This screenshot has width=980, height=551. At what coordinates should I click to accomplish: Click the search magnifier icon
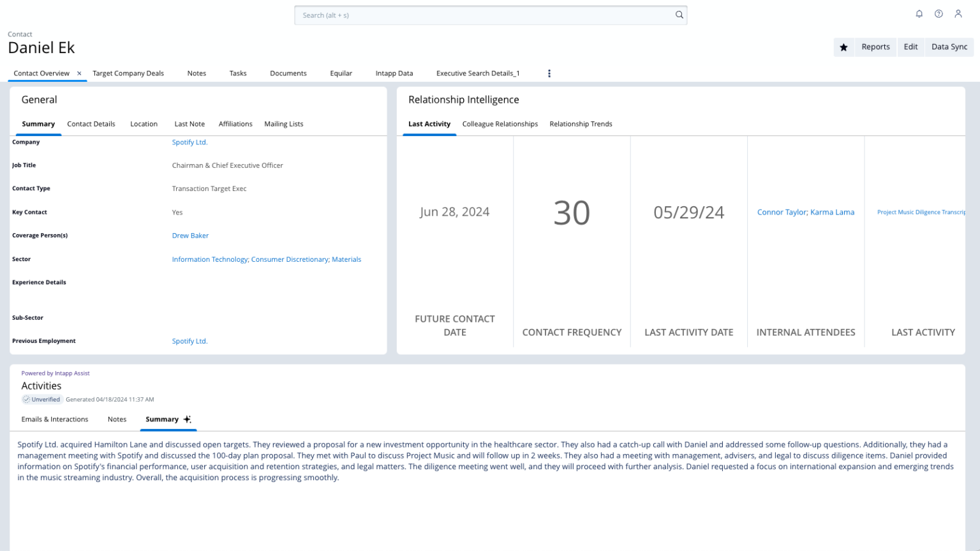(679, 15)
